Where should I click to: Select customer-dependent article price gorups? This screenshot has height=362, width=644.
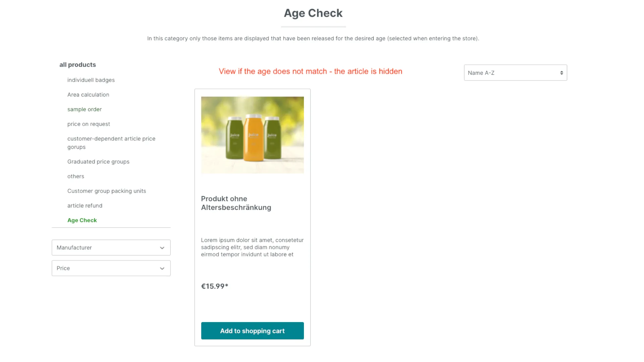click(x=111, y=142)
